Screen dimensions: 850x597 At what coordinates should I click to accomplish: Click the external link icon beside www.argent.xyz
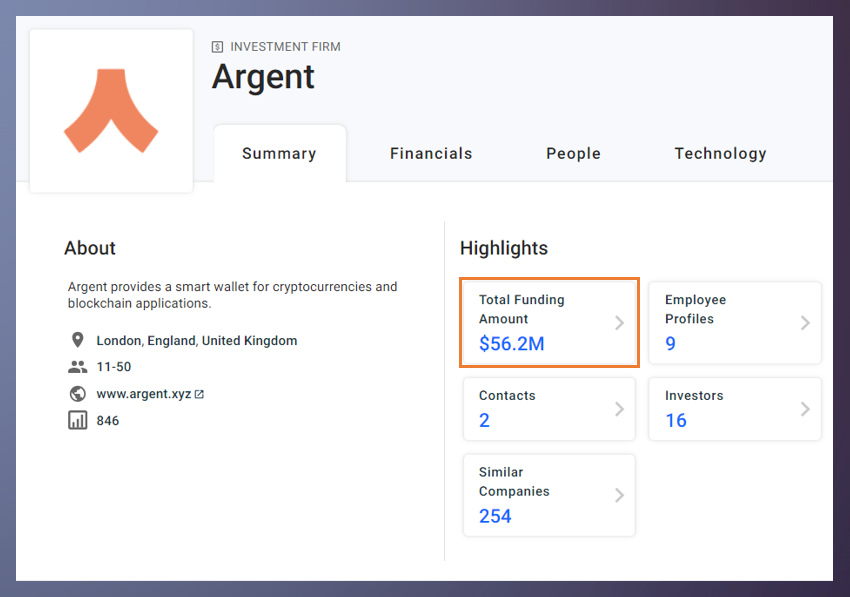[x=199, y=394]
